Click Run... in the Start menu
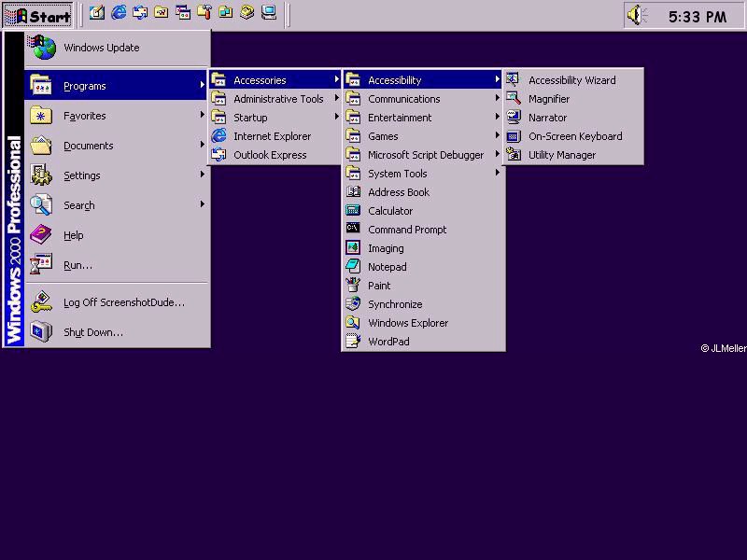 click(118, 265)
